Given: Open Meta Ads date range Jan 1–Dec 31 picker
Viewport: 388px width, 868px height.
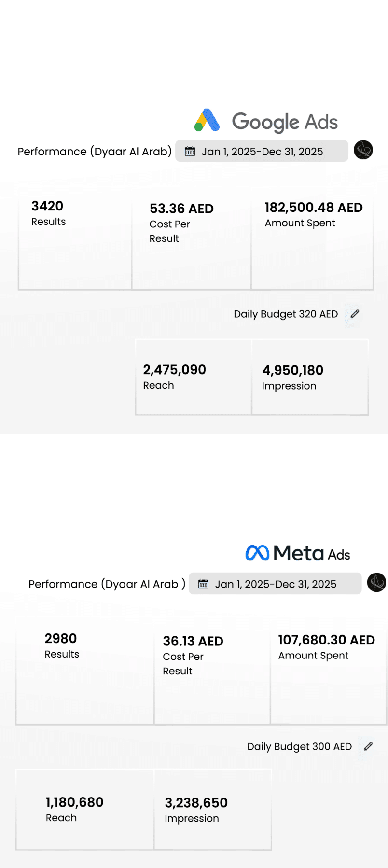Looking at the screenshot, I should [x=275, y=584].
